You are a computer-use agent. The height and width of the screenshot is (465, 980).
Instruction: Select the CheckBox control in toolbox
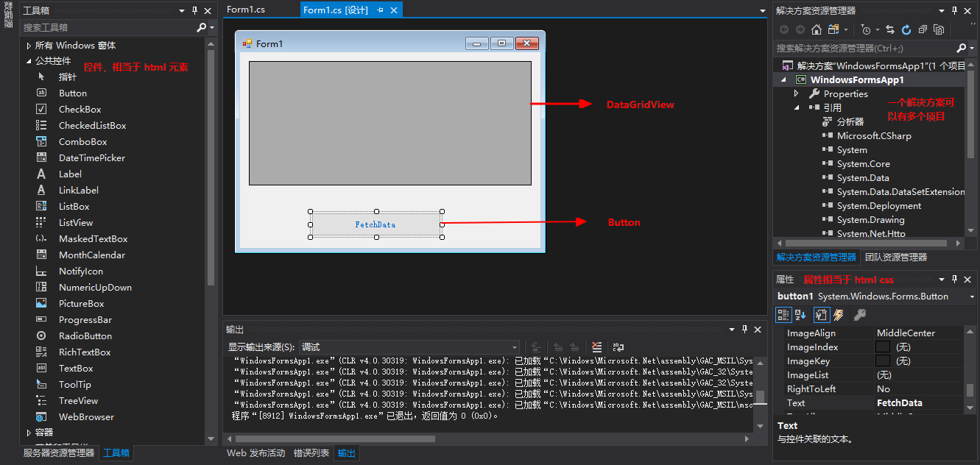pos(80,110)
